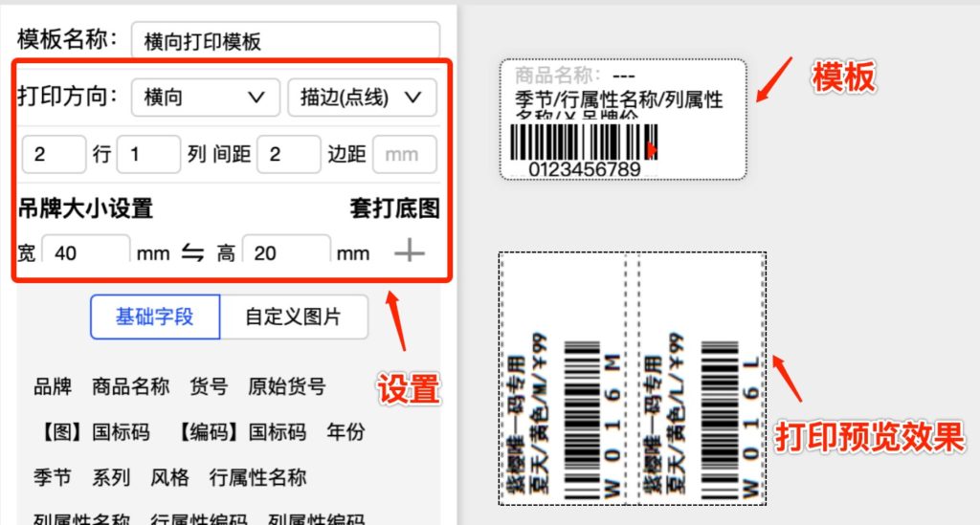Open the print direction dropdown showing 横向
The width and height of the screenshot is (980, 525).
[205, 98]
